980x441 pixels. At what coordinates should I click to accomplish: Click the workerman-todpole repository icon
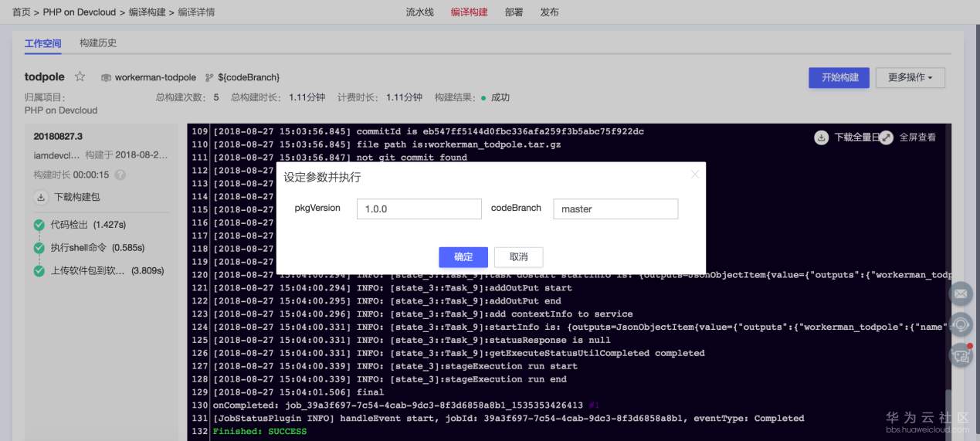pyautogui.click(x=107, y=78)
